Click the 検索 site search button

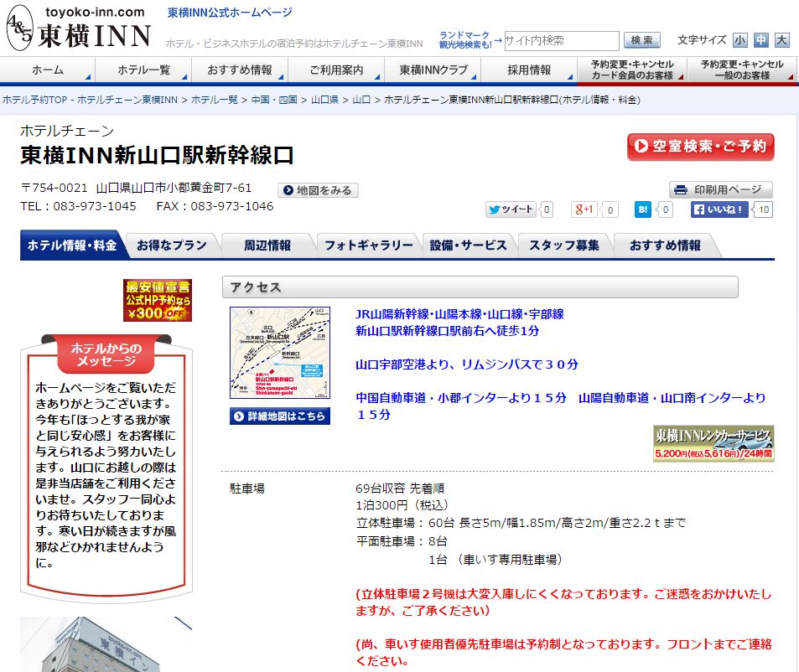click(x=641, y=39)
